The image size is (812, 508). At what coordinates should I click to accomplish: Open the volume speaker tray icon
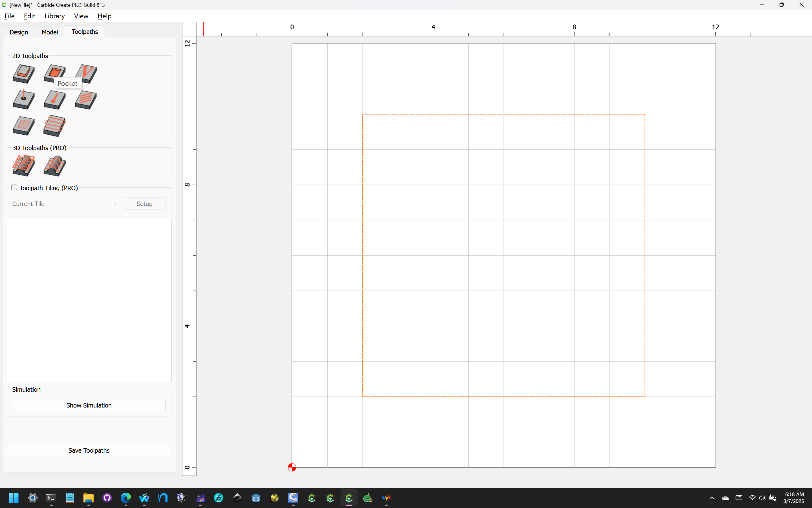pos(762,498)
